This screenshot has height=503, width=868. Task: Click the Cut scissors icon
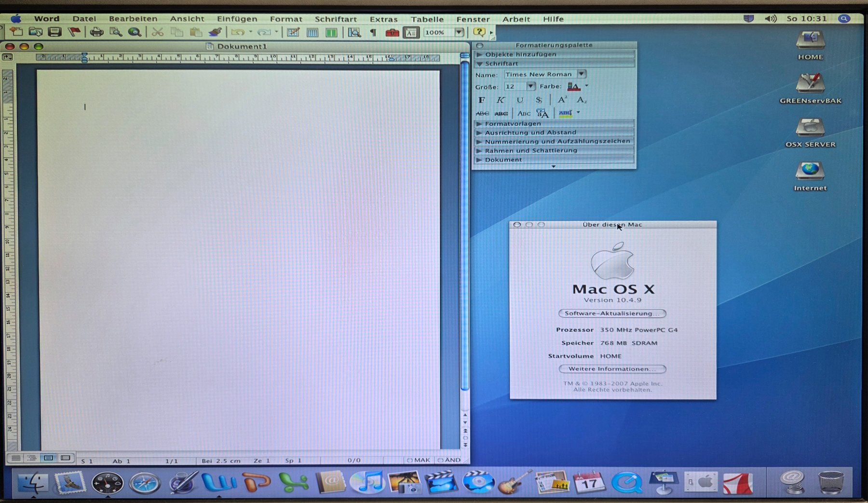157,32
